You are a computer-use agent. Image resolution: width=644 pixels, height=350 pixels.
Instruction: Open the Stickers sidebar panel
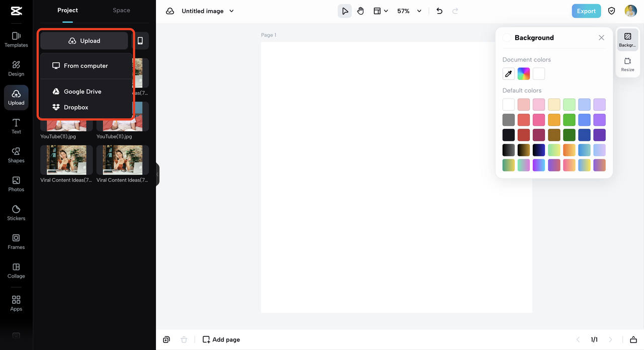tap(16, 213)
